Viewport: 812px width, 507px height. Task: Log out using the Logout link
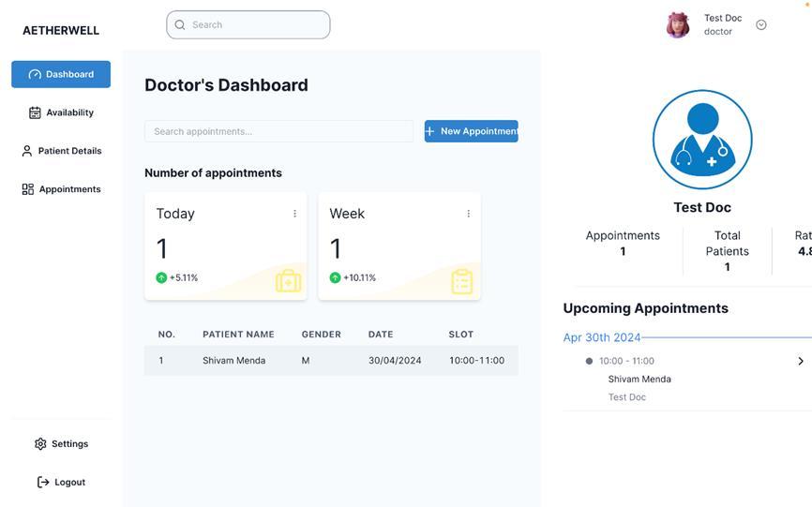[x=69, y=483]
